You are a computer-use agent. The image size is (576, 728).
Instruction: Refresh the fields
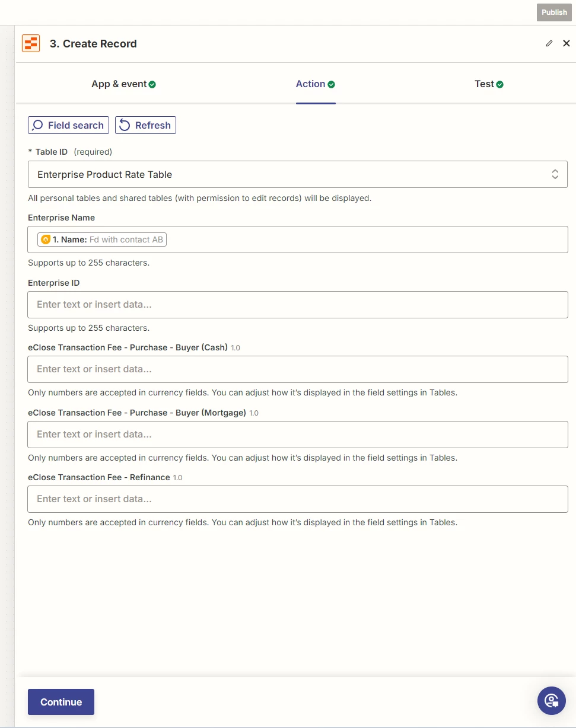(x=145, y=125)
